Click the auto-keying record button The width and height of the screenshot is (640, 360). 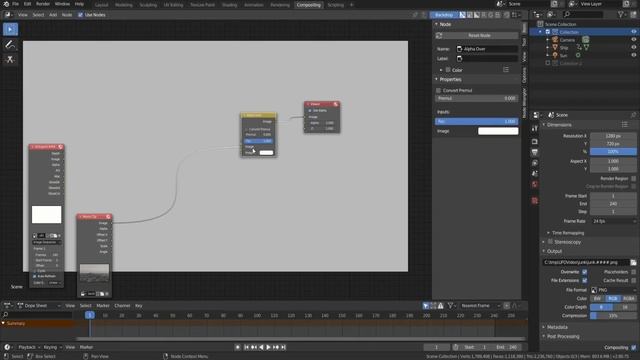tap(238, 347)
